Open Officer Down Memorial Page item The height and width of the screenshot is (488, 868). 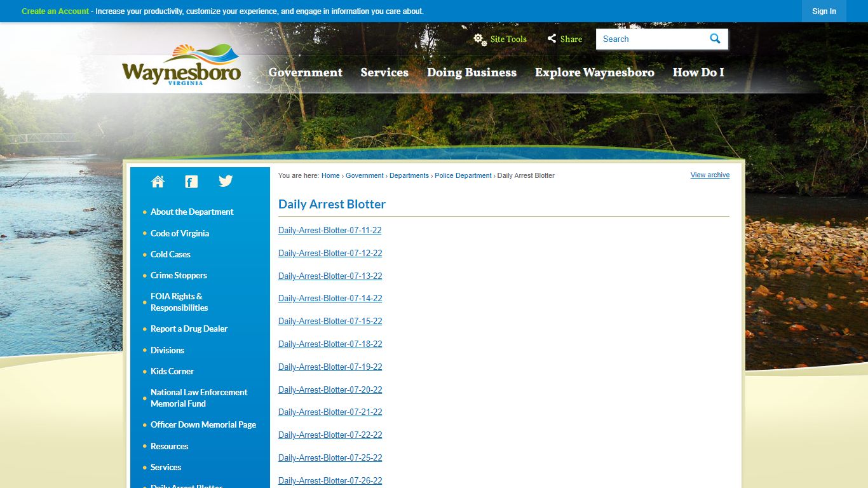coord(203,424)
